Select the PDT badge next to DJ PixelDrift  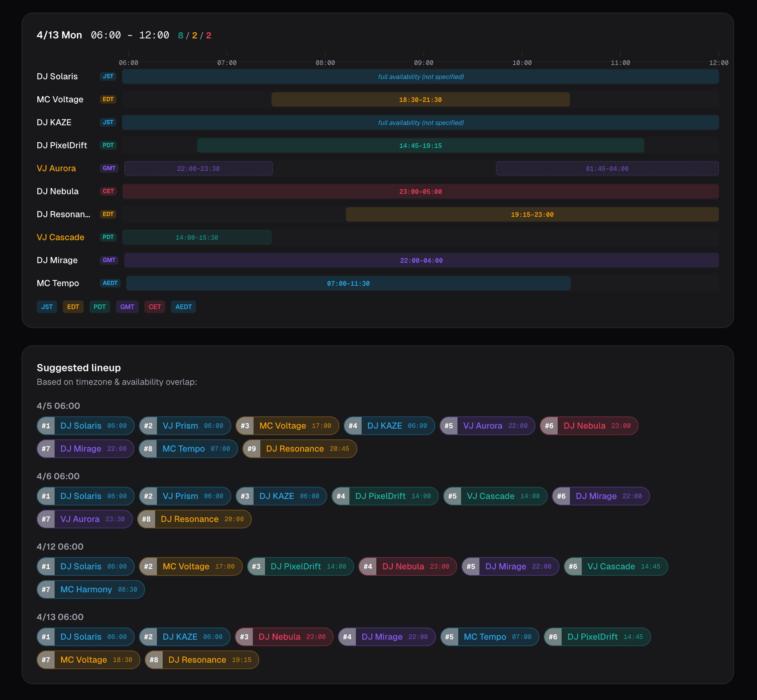(108, 145)
